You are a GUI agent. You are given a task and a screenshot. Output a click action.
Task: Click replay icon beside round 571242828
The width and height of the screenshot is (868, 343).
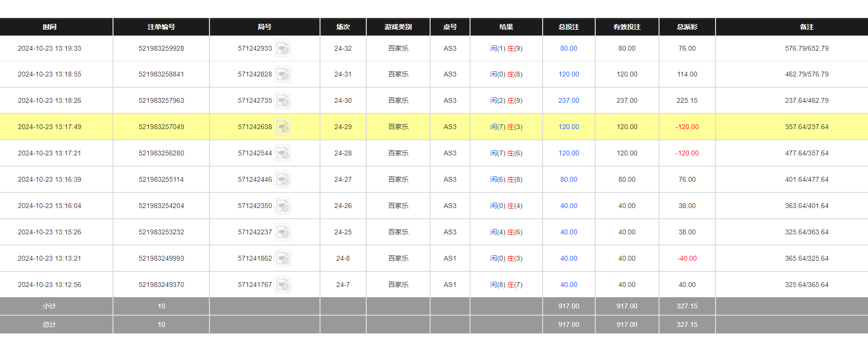pyautogui.click(x=283, y=75)
